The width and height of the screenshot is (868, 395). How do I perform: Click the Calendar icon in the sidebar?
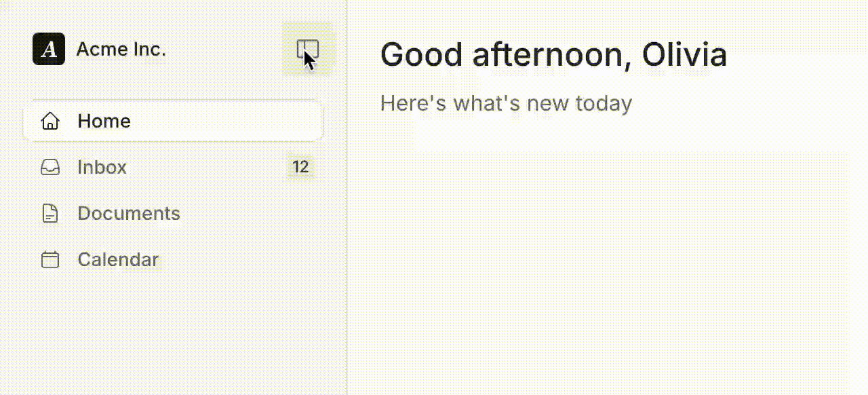pos(50,260)
